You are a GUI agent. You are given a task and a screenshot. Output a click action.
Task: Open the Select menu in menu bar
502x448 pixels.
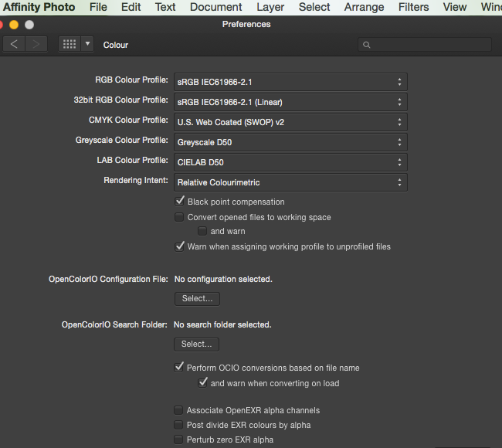click(314, 7)
